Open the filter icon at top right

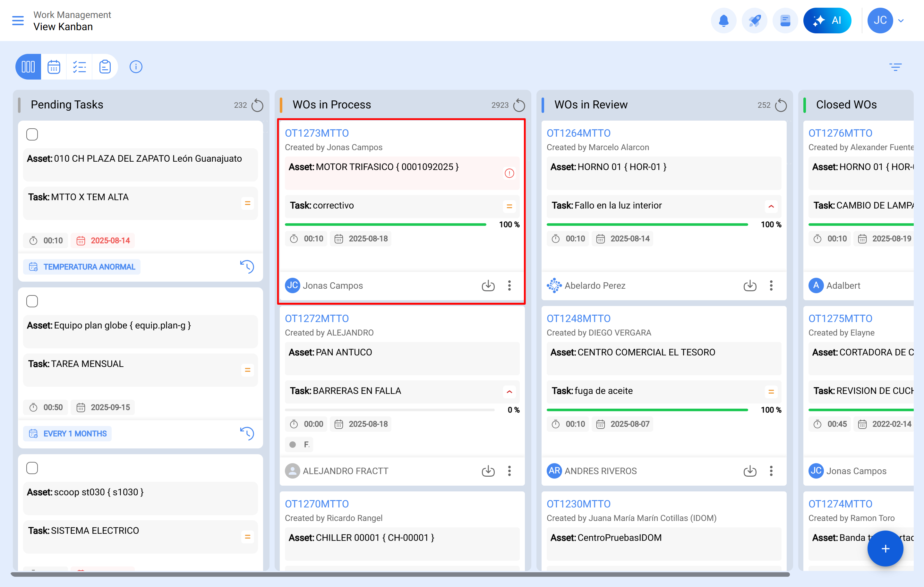point(895,67)
